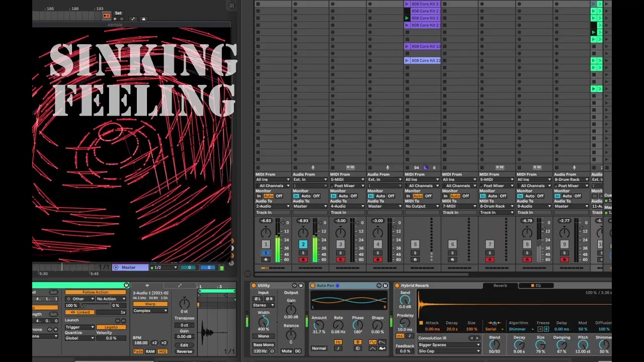This screenshot has width=644, height=362.
Task: Open the clip Sample tab
Action: (147, 286)
